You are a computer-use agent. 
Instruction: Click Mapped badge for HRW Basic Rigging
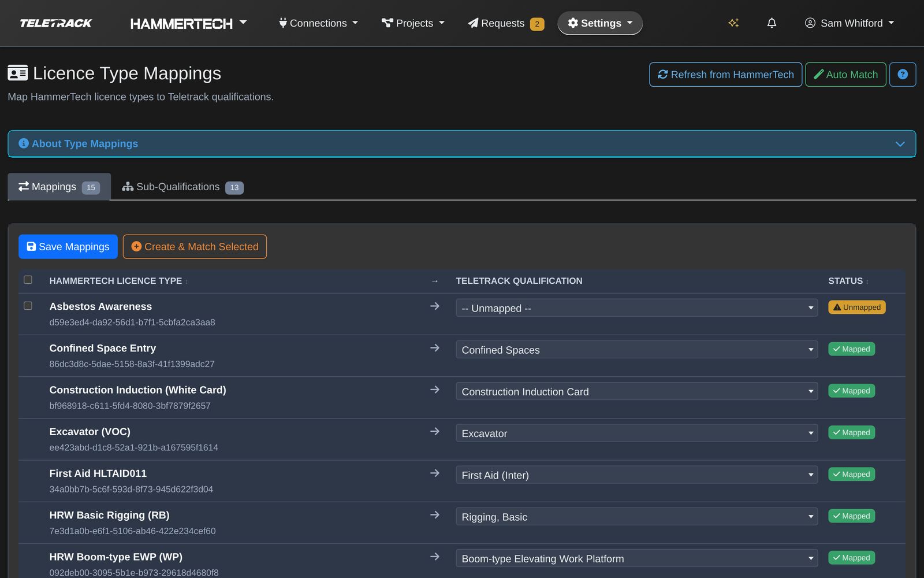pos(852,516)
